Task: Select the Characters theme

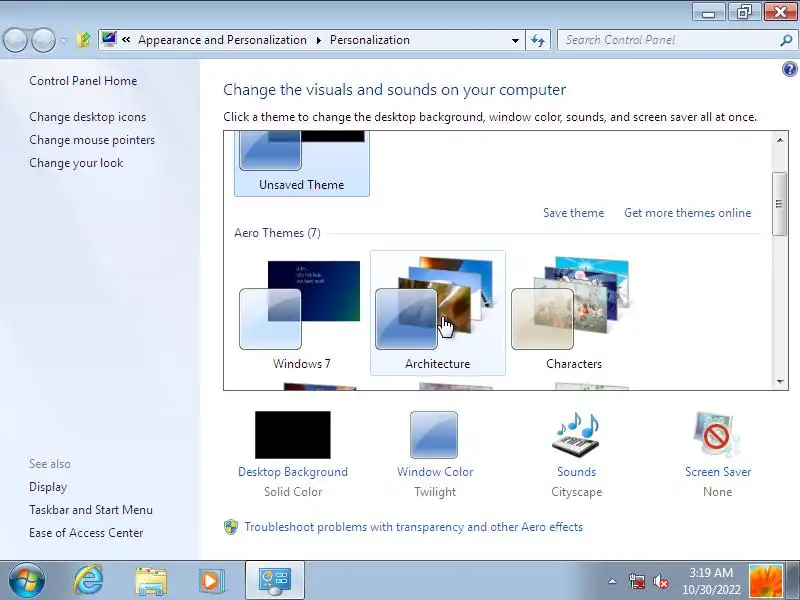Action: 574,313
